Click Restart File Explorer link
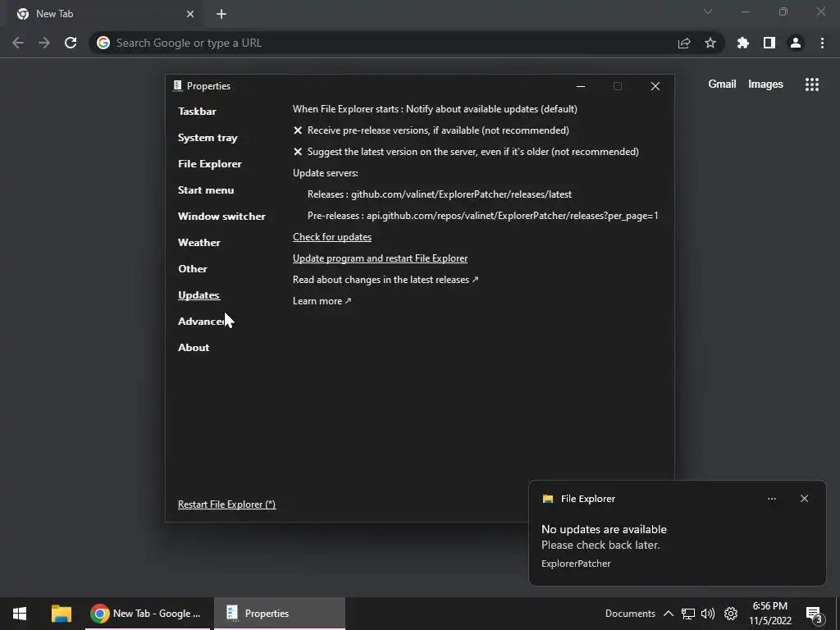The width and height of the screenshot is (840, 630). click(226, 504)
